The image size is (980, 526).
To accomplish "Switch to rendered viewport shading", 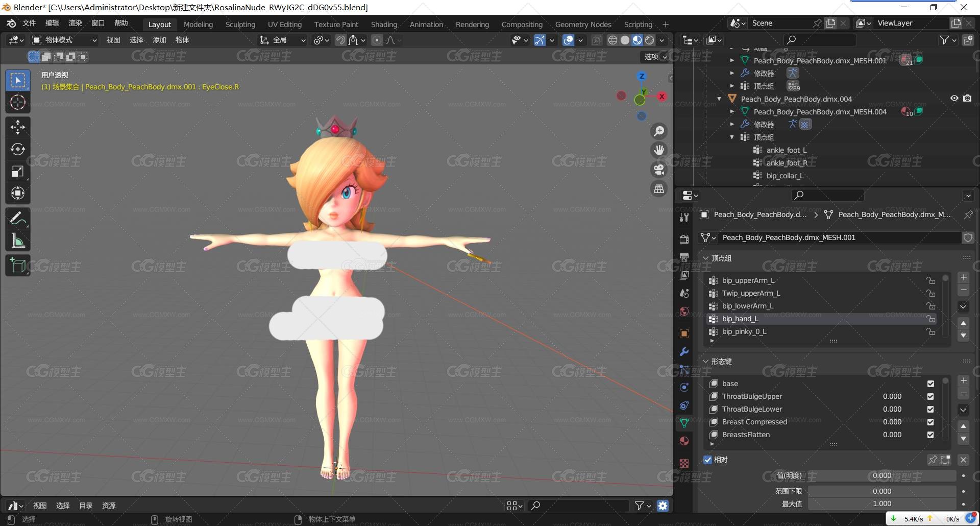I will tap(649, 40).
